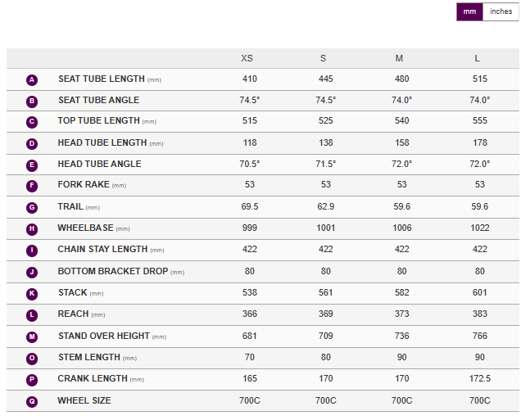Screen dimensions: 521x420
Task: Click the Chain Stay Length row label
Action: 102,249
